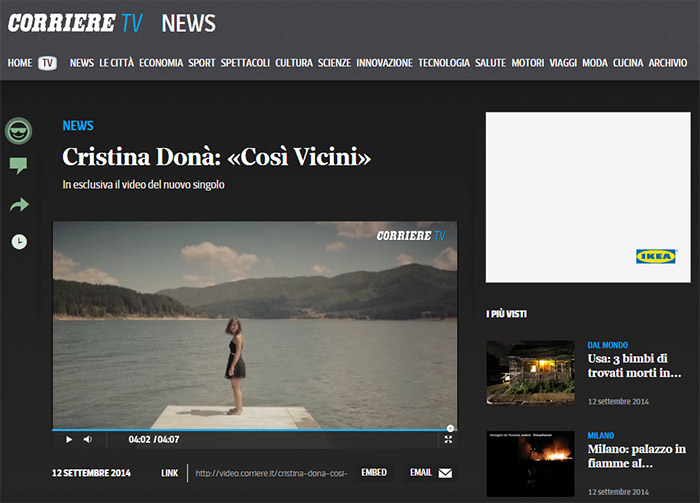The width and height of the screenshot is (700, 503).
Task: Open TECNOLOGIA section
Action: 444,63
